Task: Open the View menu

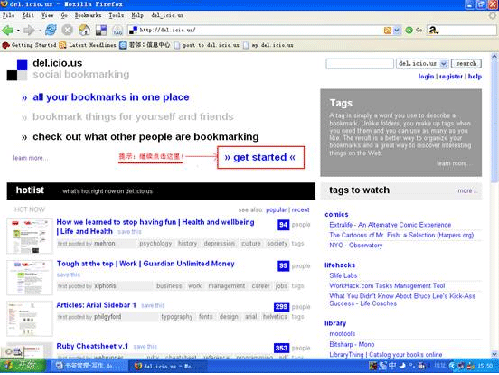Action: coord(47,15)
